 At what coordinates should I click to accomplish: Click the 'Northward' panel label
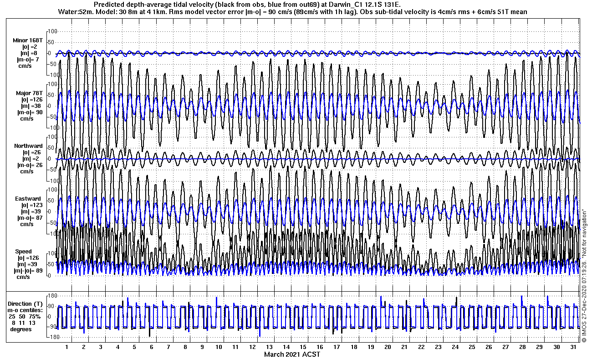pos(28,146)
